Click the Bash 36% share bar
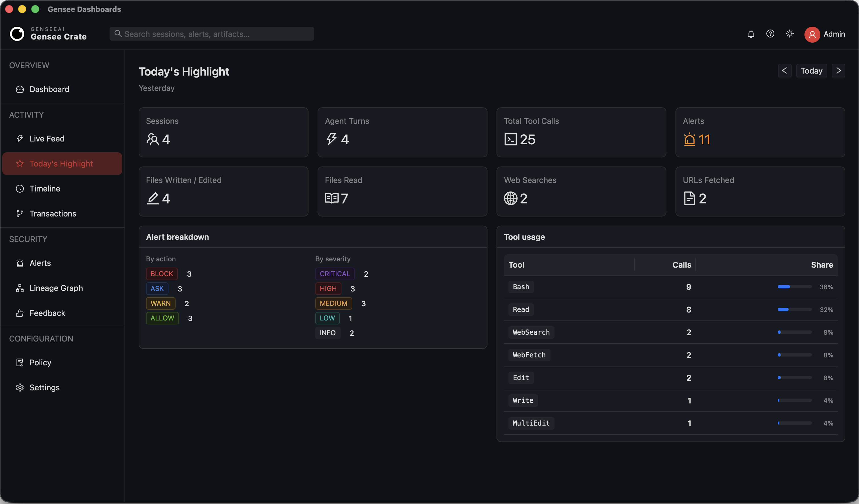The height and width of the screenshot is (504, 859). (794, 287)
